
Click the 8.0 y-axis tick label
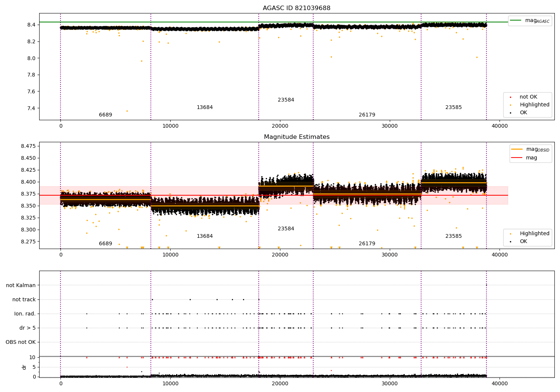coord(31,58)
